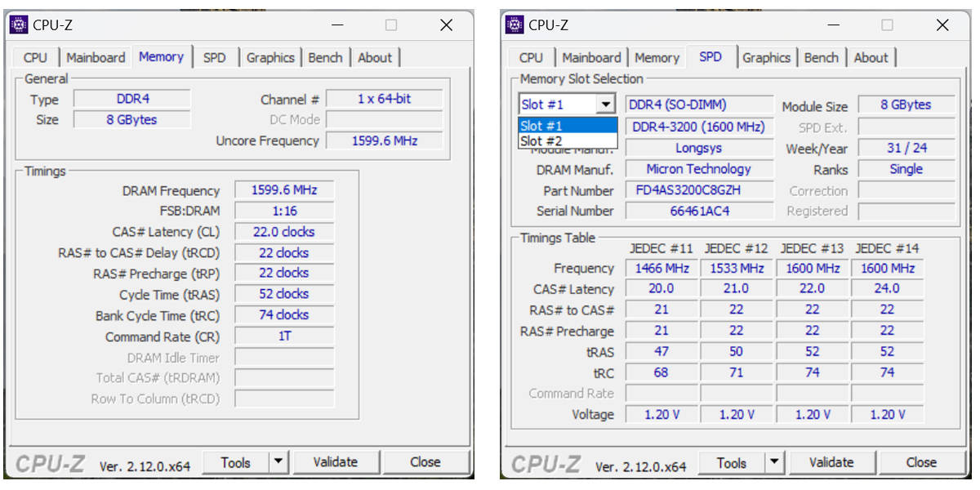Click the Uncore Frequency 1599.6 MHz value
Viewport: 980px width, 490px height.
click(x=384, y=140)
